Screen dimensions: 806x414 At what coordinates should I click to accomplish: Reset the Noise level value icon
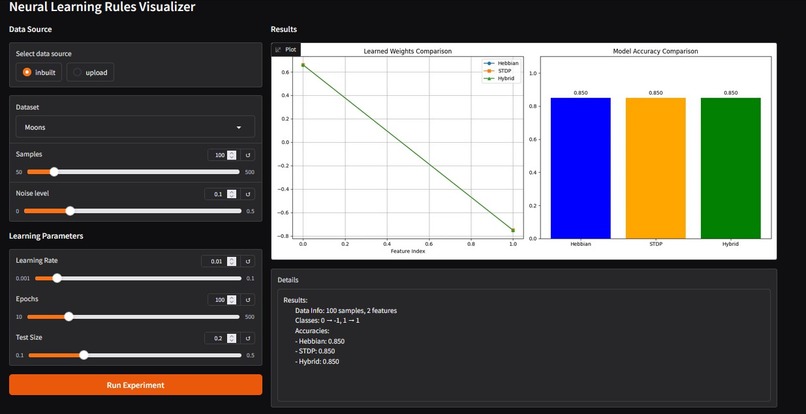pyautogui.click(x=248, y=194)
